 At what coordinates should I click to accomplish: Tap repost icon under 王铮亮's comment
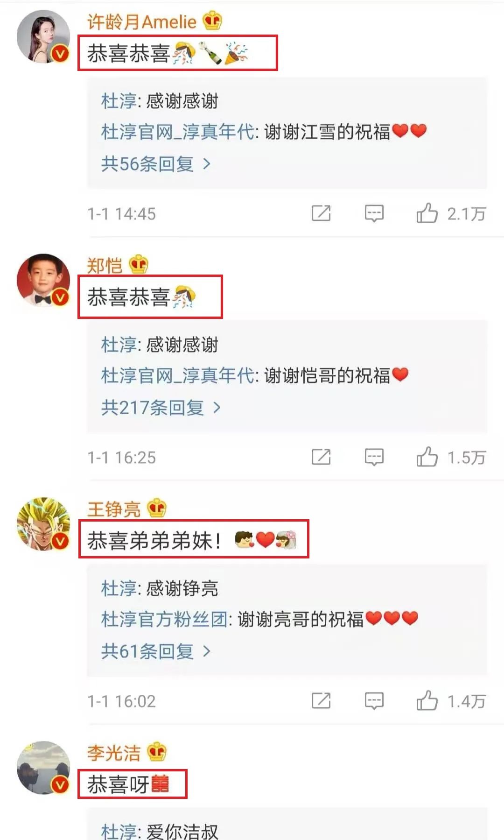321,701
